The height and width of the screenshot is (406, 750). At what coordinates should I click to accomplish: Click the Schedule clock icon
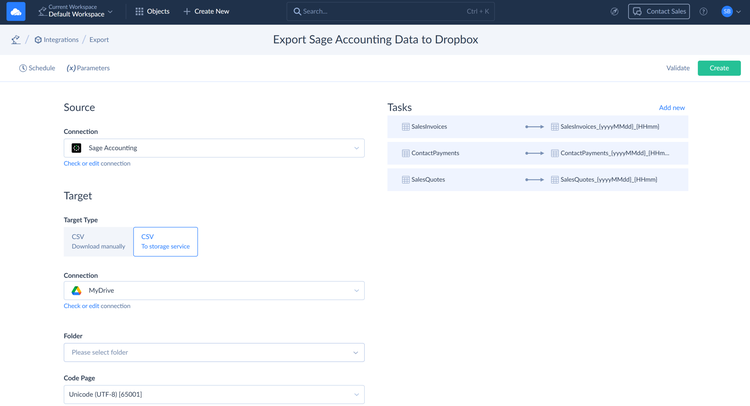[22, 68]
